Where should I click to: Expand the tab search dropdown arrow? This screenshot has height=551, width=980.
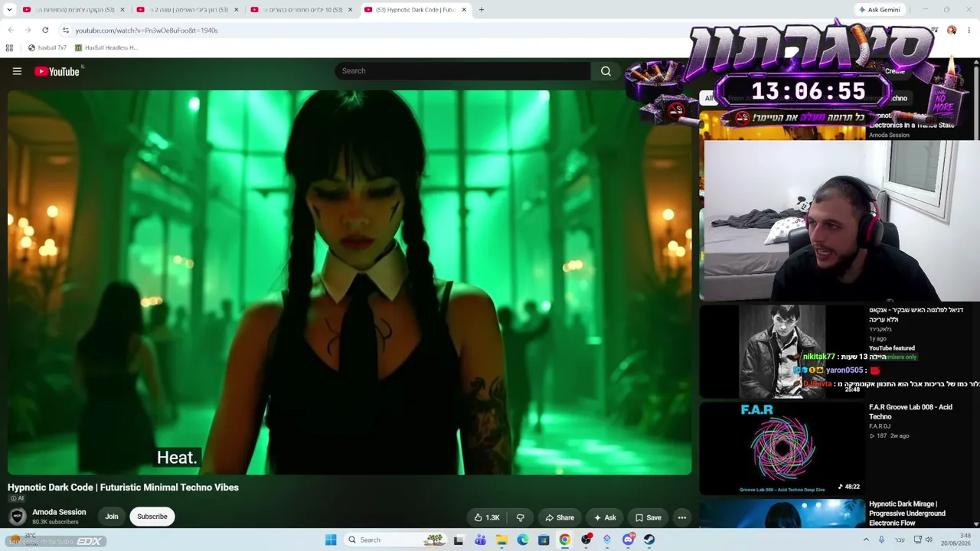click(x=9, y=10)
